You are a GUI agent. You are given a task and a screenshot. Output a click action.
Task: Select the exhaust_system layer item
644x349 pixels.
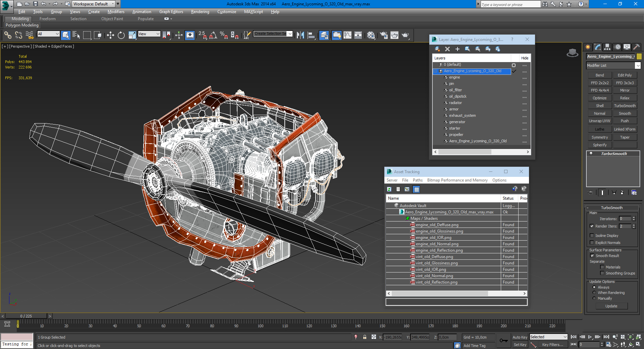click(x=462, y=116)
